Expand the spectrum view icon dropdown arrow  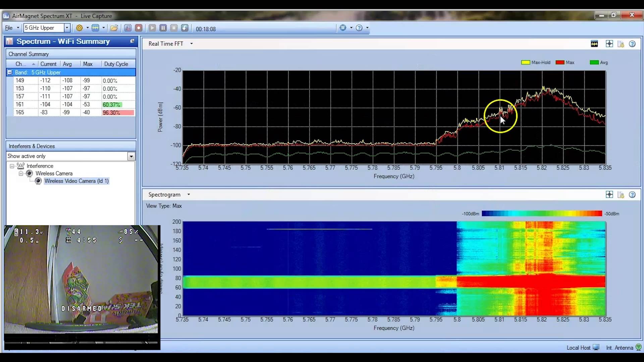[x=104, y=28]
